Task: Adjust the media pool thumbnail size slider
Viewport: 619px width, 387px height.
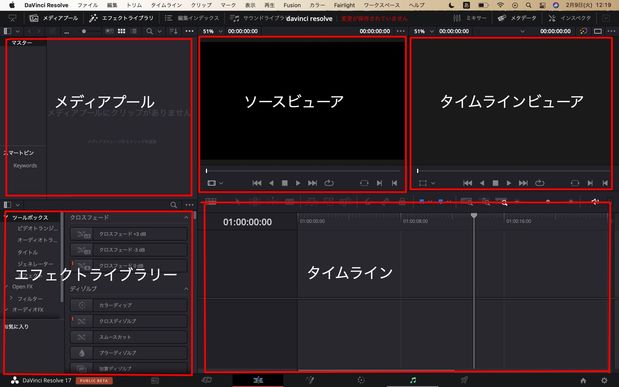Action: (83, 31)
